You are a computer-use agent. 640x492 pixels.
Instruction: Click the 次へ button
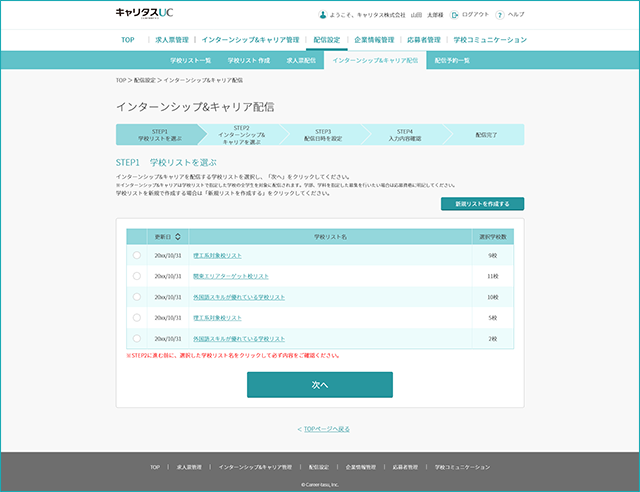[x=320, y=385]
